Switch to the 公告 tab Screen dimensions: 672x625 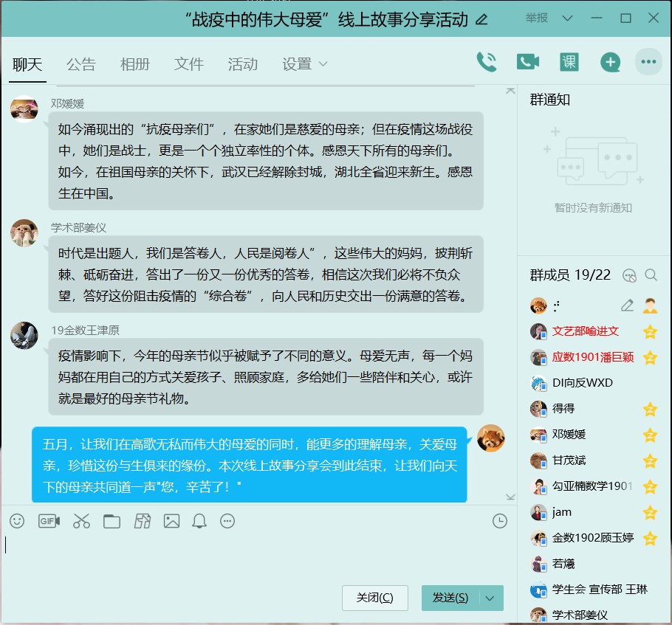(x=80, y=65)
